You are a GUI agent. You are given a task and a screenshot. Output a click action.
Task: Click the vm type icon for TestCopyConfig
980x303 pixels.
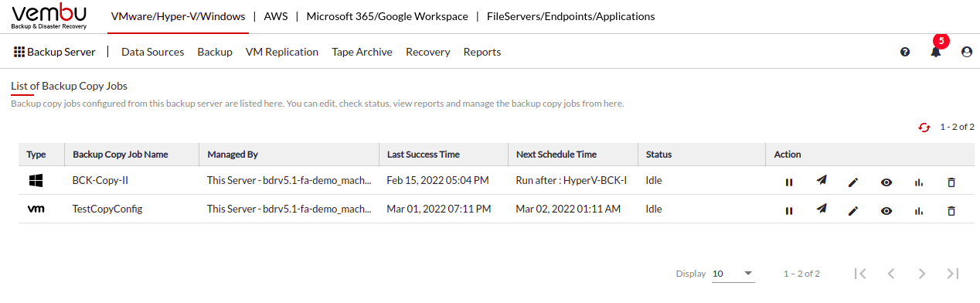coord(36,209)
